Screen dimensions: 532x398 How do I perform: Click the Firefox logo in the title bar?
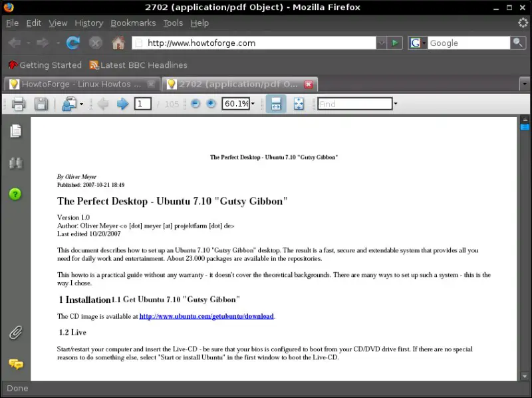(9, 7)
